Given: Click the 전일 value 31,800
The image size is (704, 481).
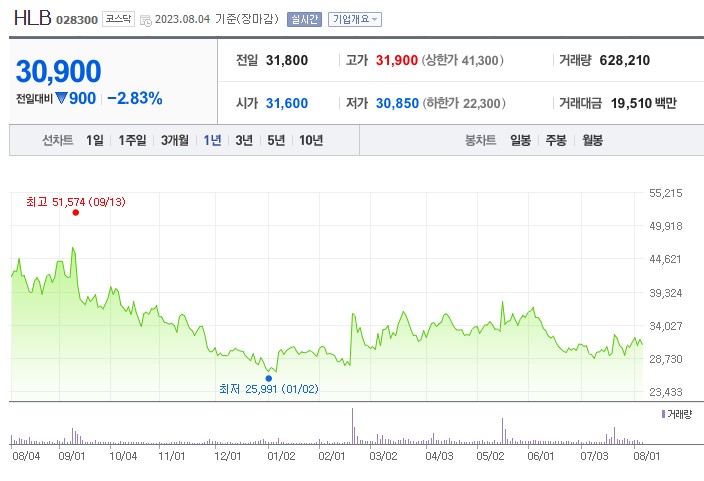Looking at the screenshot, I should pyautogui.click(x=287, y=60).
